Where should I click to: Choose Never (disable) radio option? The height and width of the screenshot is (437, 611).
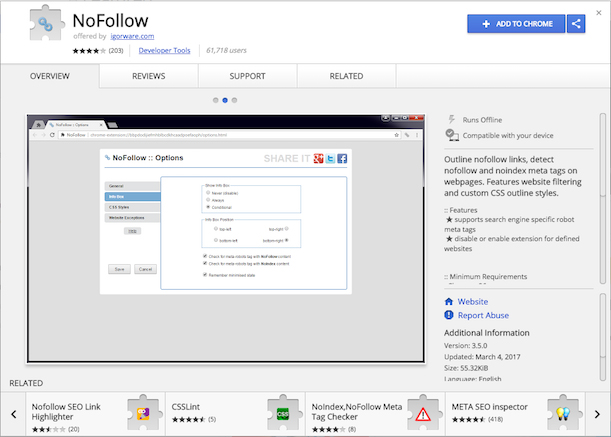[208, 193]
